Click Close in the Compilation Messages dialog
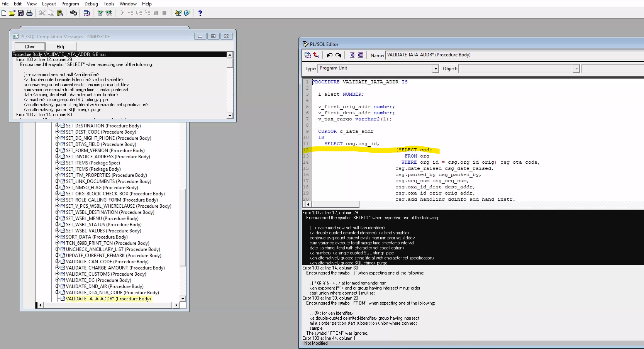Viewport: 644px width, 349px height. [29, 46]
